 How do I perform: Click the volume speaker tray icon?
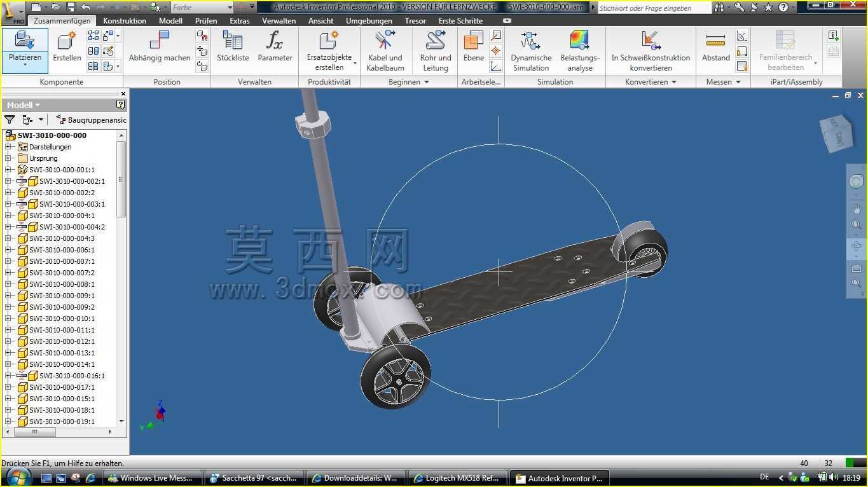(833, 477)
